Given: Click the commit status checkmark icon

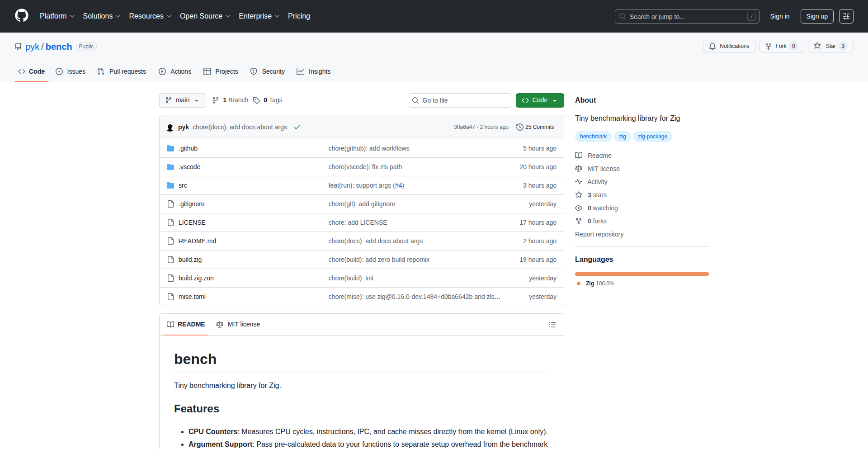Looking at the screenshot, I should click(297, 127).
